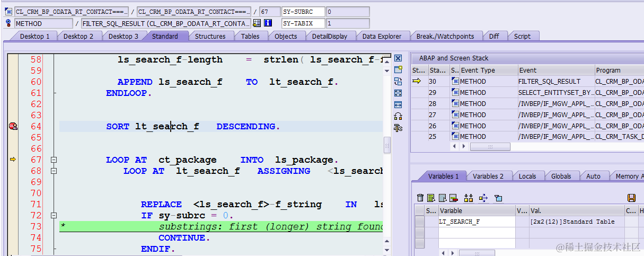644x256 pixels.
Task: Click the tool settings icon below the headphones
Action: [398, 128]
